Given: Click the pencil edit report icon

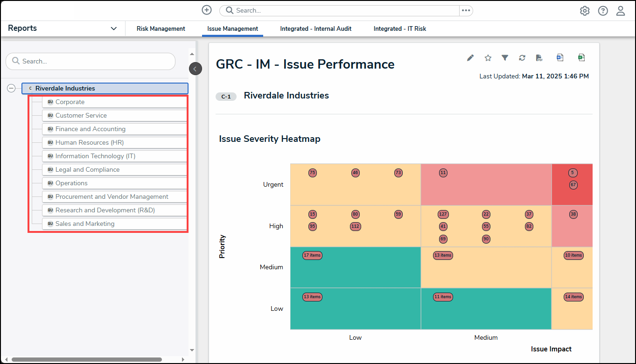Looking at the screenshot, I should [x=470, y=58].
